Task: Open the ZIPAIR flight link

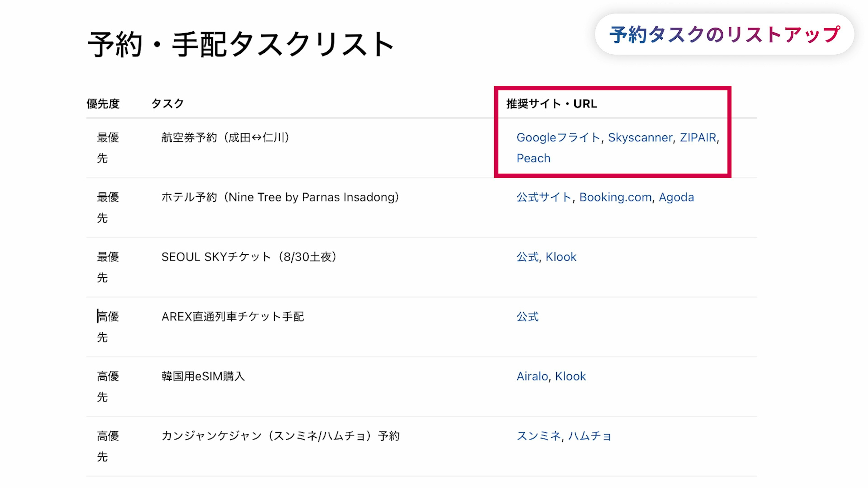Action: point(698,137)
